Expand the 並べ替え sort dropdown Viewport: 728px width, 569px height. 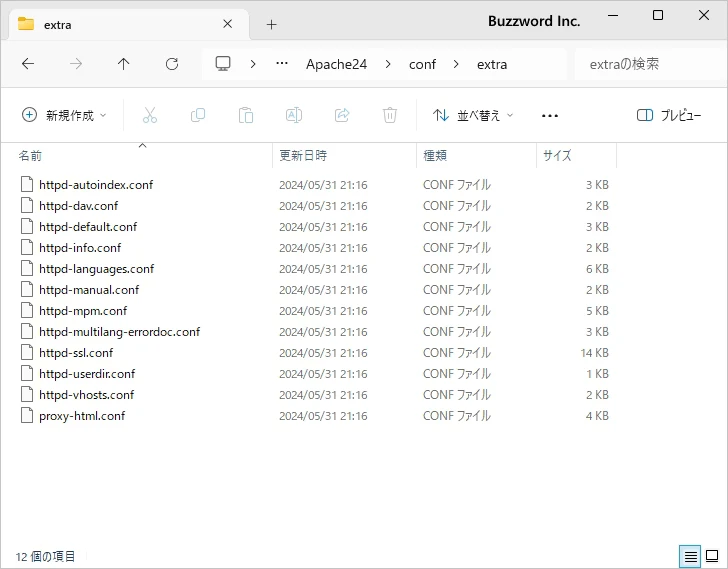click(x=473, y=115)
